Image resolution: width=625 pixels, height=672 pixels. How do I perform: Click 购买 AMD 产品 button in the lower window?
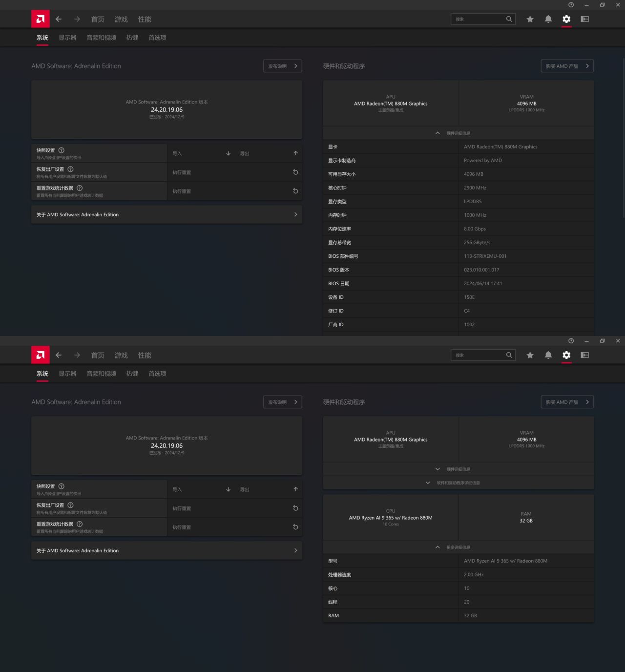pos(567,402)
